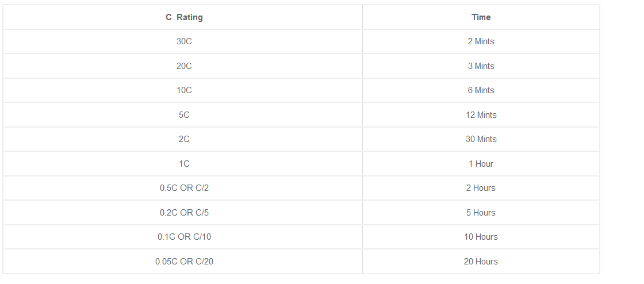Select the 1 Hour time cell
The width and height of the screenshot is (644, 284).
(481, 164)
